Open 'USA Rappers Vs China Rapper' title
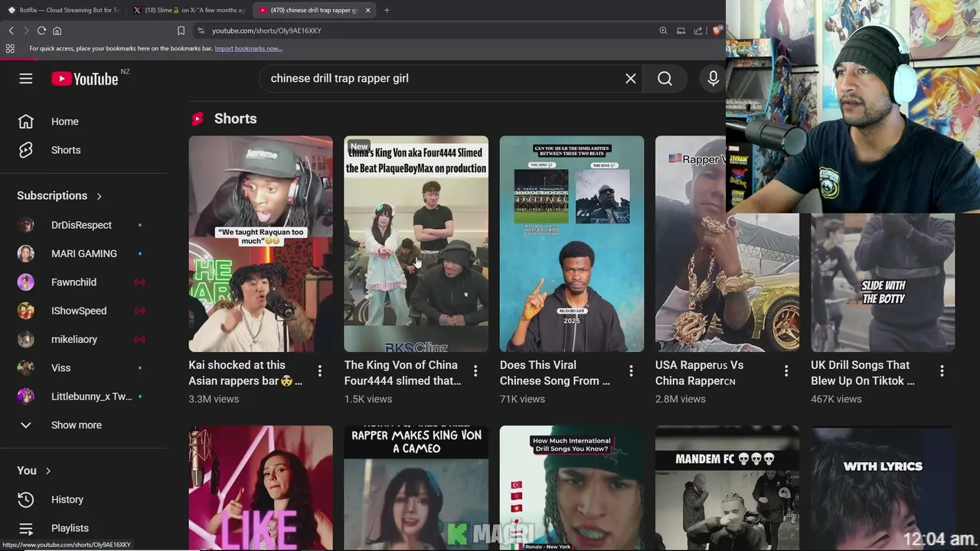The width and height of the screenshot is (980, 551). point(699,373)
